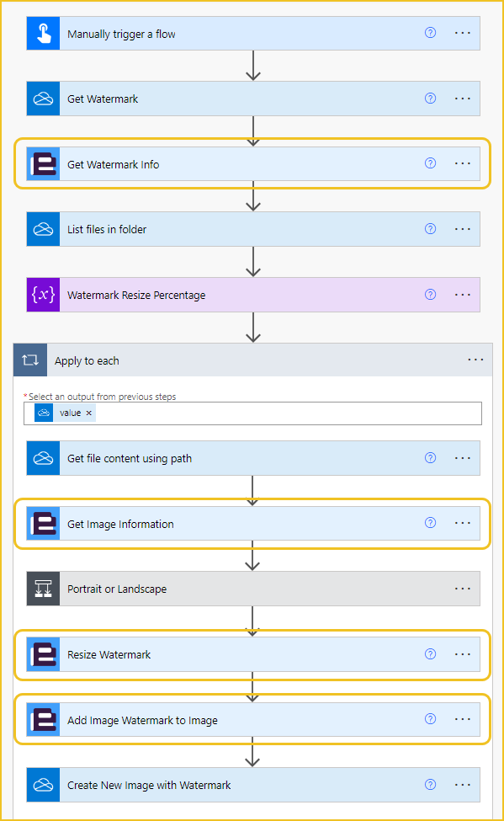
Task: Open more options for Portrait or Landscape
Action: coord(463,589)
